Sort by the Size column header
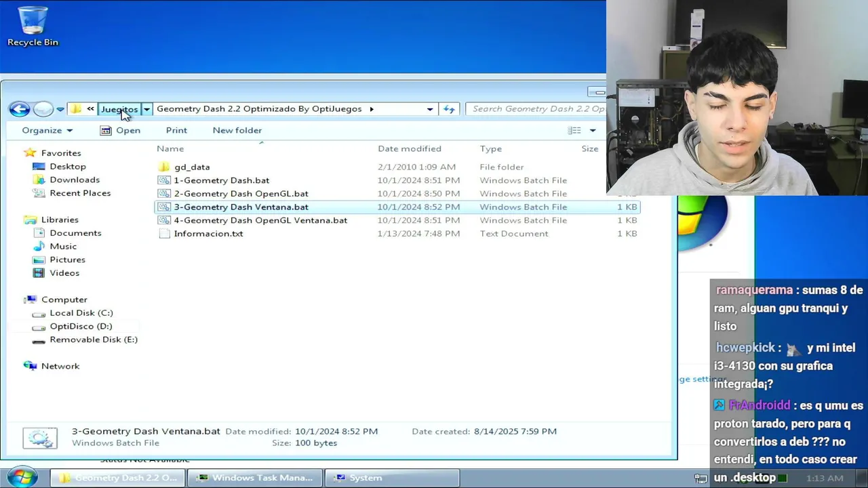868x488 pixels. (x=590, y=148)
